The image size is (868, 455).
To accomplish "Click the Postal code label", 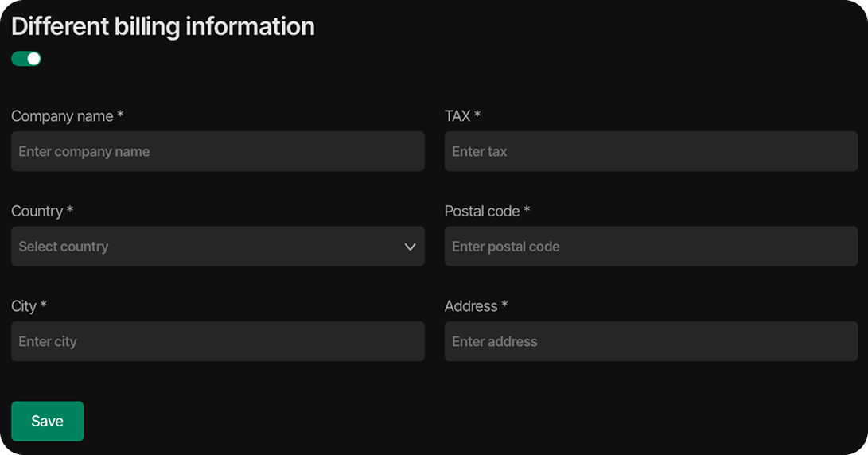I will click(481, 212).
